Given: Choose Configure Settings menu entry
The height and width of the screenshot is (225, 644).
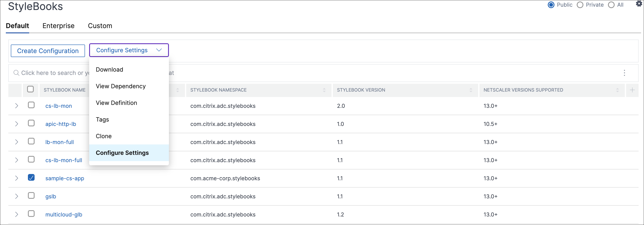Looking at the screenshot, I should (x=129, y=153).
